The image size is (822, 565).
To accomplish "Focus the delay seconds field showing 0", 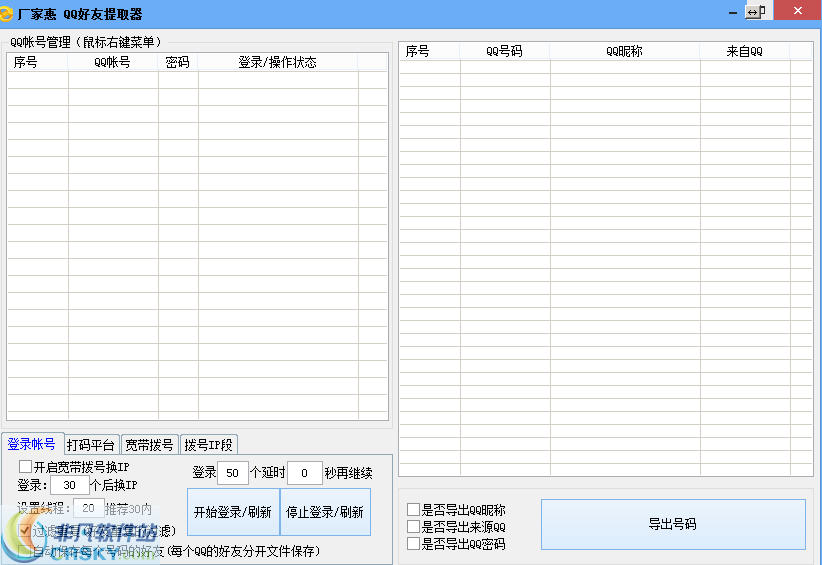I will coord(304,473).
